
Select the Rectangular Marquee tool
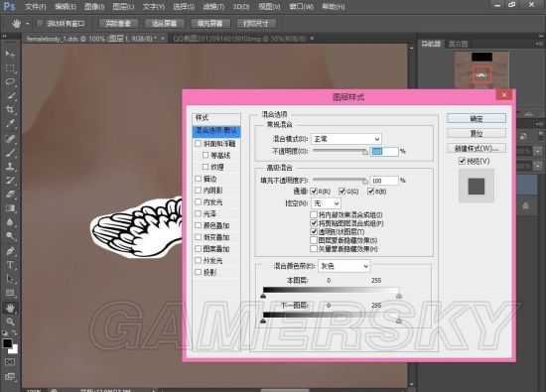[10, 68]
